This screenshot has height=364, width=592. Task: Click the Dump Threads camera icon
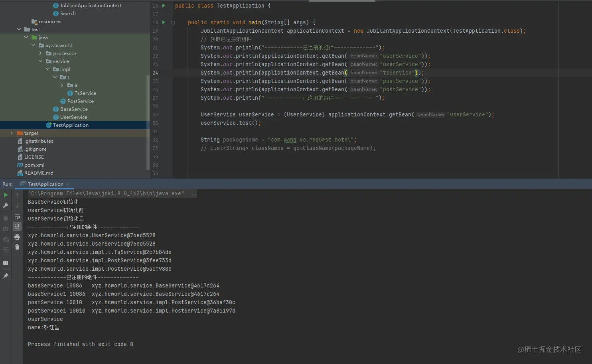click(6, 229)
